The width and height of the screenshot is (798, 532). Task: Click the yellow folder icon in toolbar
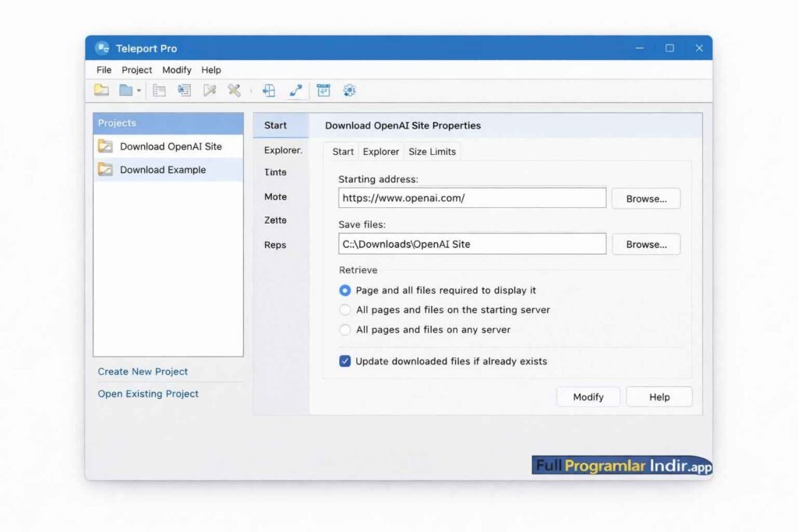tap(101, 90)
